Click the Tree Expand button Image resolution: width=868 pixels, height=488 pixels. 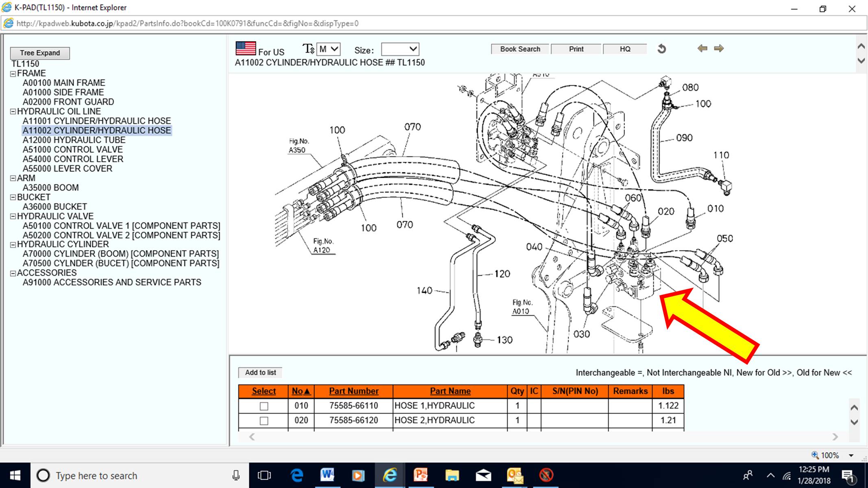40,53
